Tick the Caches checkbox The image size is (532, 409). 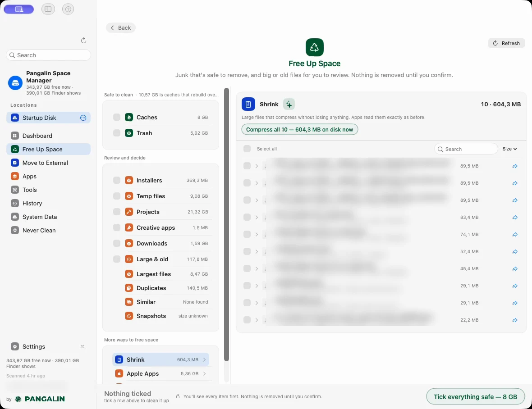[117, 117]
